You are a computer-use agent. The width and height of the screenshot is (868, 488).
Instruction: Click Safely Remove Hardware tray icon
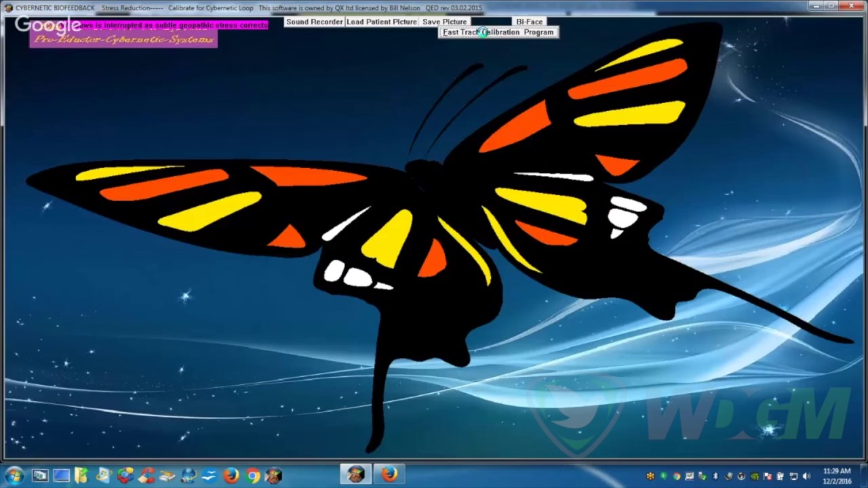click(x=703, y=476)
